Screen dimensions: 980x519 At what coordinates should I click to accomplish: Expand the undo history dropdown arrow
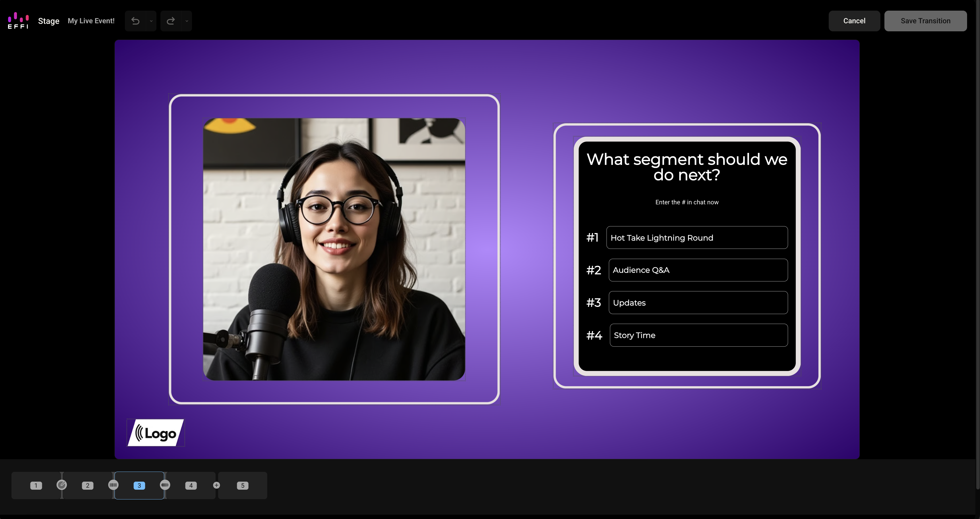click(x=151, y=21)
